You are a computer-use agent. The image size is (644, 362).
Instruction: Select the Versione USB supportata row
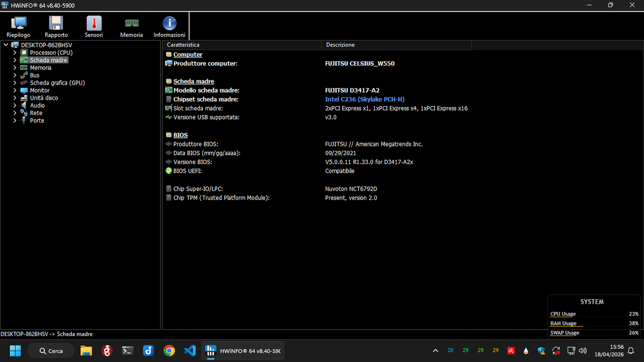(x=317, y=117)
